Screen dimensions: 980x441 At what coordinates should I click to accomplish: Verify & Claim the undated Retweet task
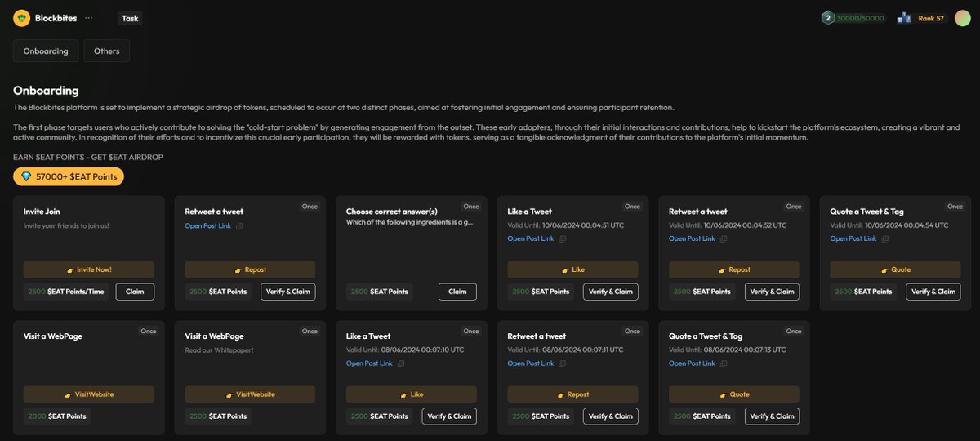tap(288, 292)
